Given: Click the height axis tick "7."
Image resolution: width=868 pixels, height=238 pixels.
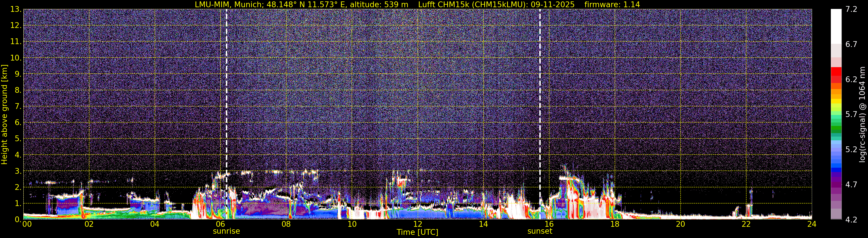Looking at the screenshot, I should [x=18, y=107].
